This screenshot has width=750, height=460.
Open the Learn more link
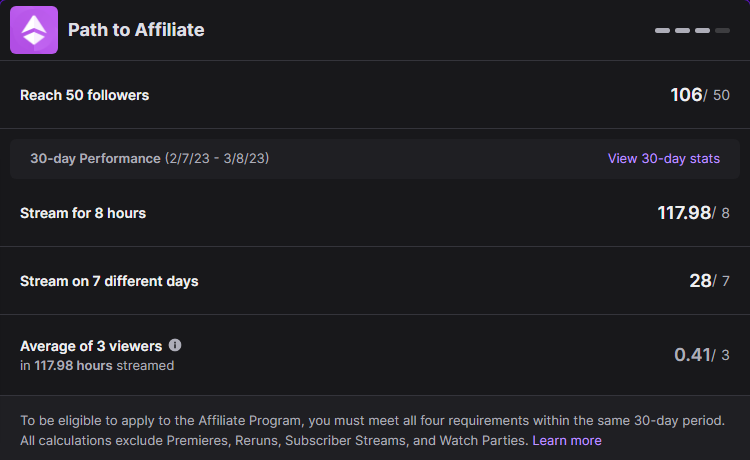(567, 440)
